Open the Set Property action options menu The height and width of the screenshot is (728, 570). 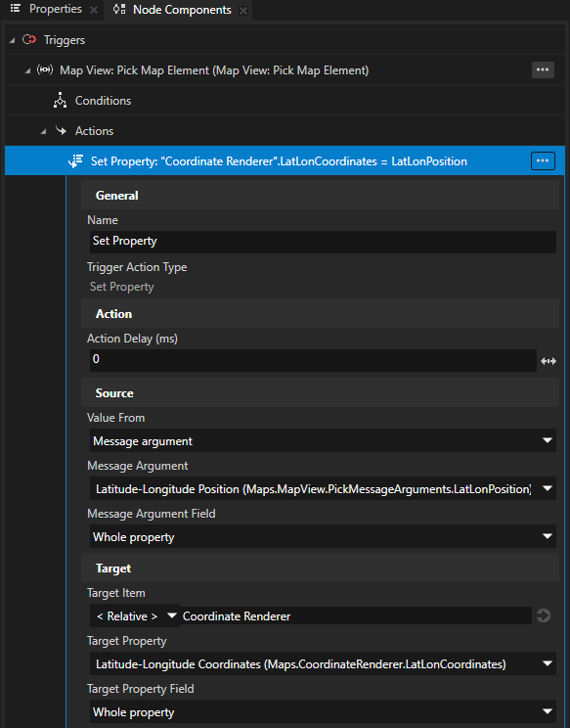pyautogui.click(x=543, y=160)
